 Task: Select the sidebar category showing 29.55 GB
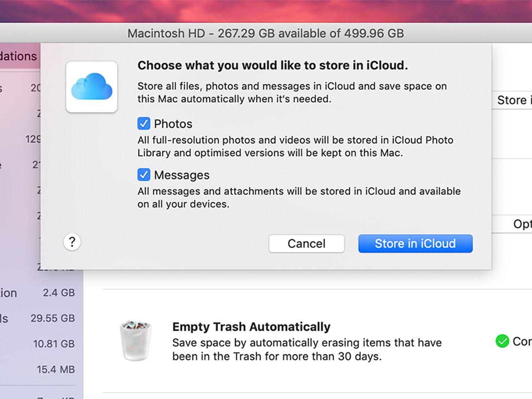click(x=40, y=318)
